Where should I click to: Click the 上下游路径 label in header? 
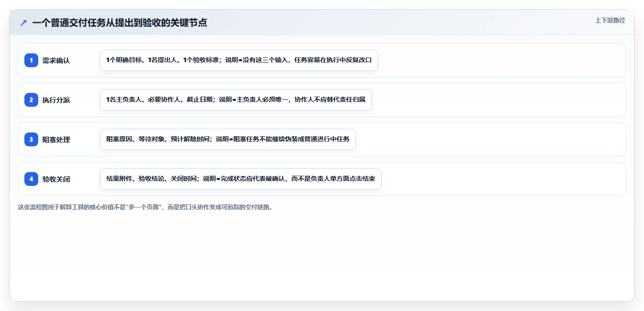coord(610,20)
